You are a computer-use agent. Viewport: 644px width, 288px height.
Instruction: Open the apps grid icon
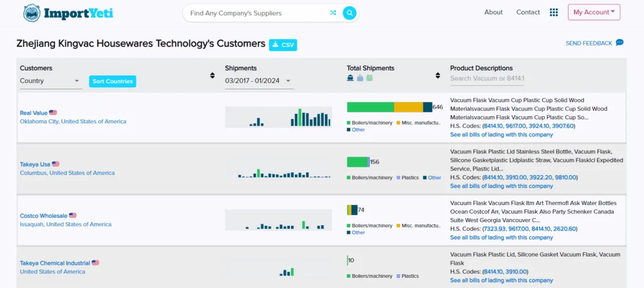point(553,13)
